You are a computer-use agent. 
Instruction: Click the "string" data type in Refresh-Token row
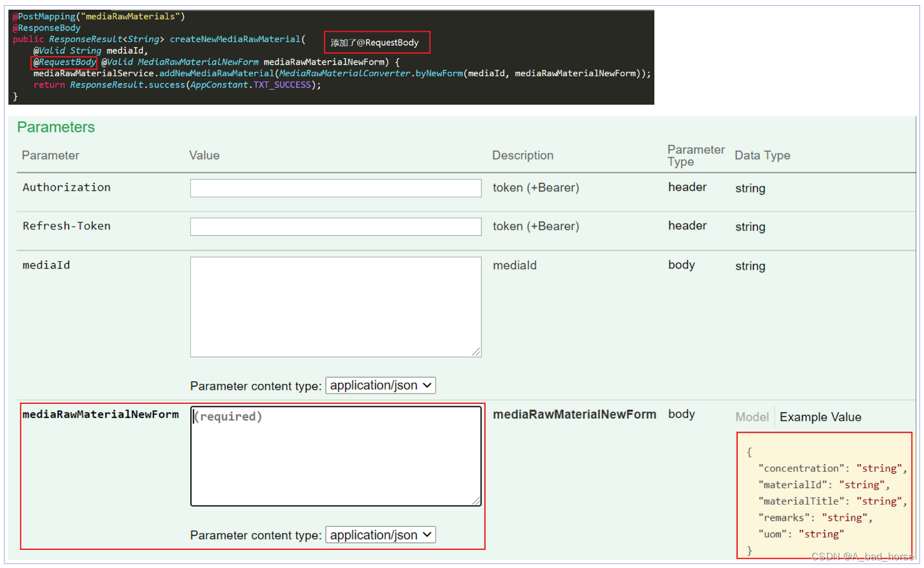pos(750,227)
